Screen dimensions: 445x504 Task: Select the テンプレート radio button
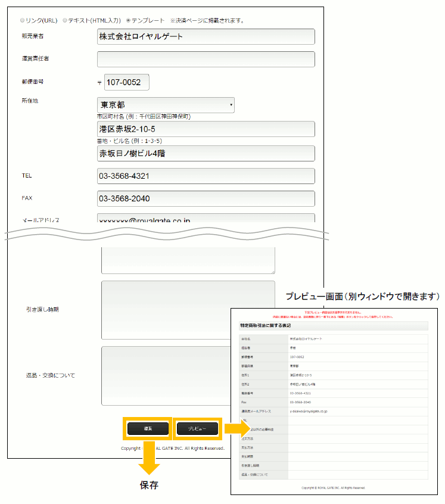128,20
